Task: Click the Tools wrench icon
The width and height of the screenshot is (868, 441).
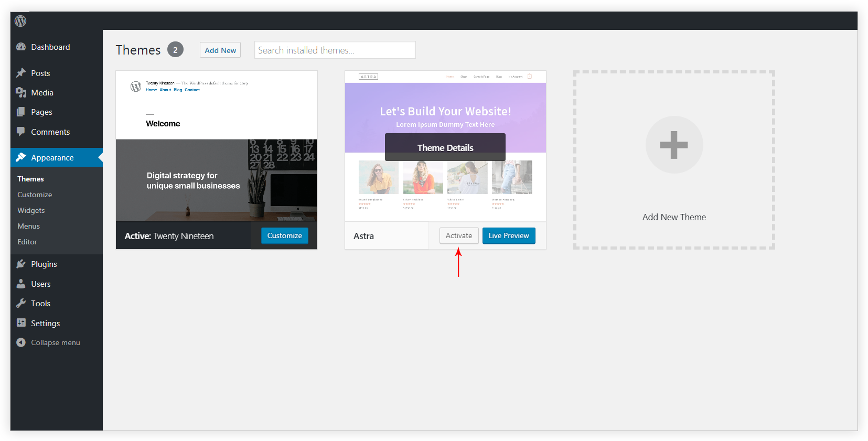Action: 21,303
